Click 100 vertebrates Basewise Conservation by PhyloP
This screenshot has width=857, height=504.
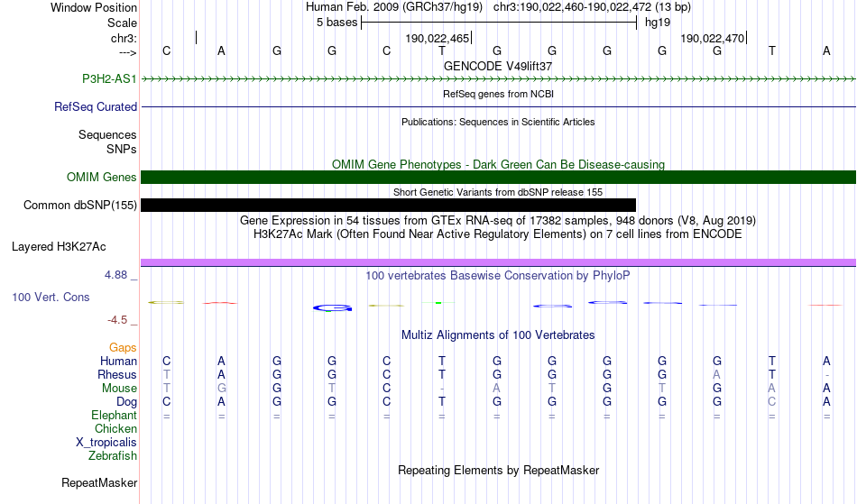pyautogui.click(x=498, y=275)
